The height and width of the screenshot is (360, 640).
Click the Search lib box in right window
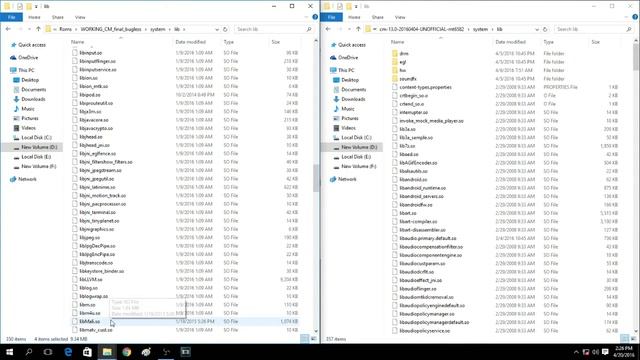pos(594,29)
